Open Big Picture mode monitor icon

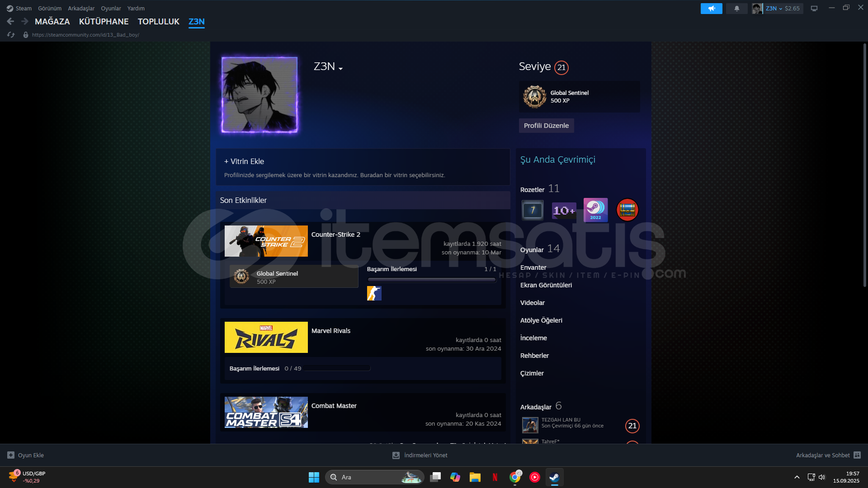coord(814,8)
